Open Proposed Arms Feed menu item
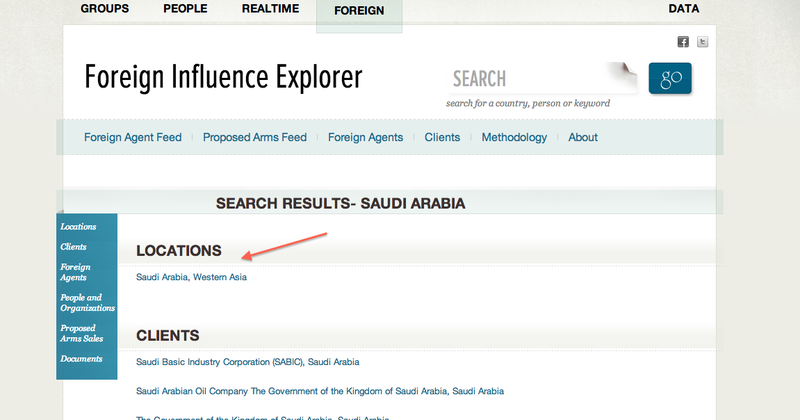The height and width of the screenshot is (420, 800). click(x=255, y=138)
